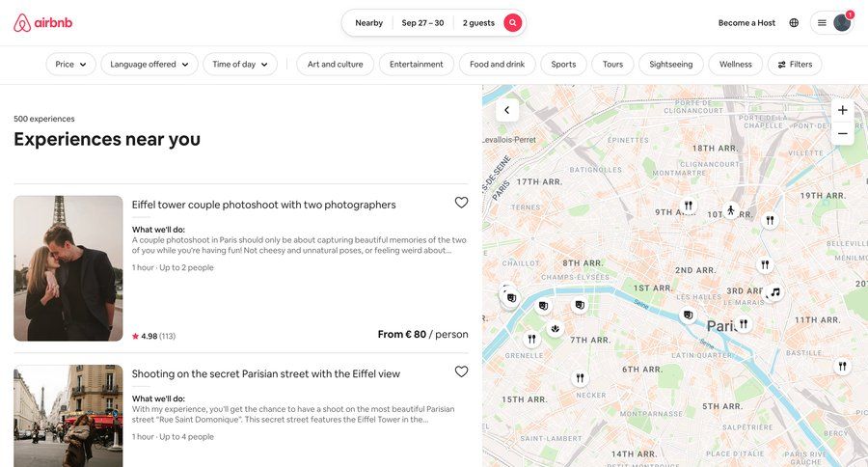Viewport: 868px width, 467px height.
Task: Toggle the Art and culture filter
Action: pos(335,65)
